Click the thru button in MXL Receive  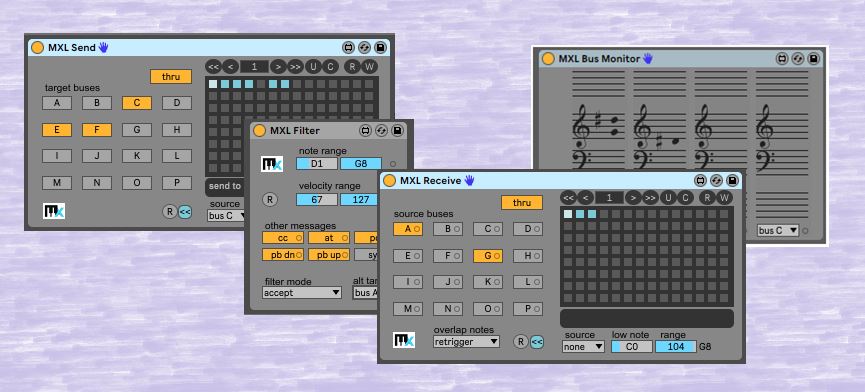[x=522, y=202]
